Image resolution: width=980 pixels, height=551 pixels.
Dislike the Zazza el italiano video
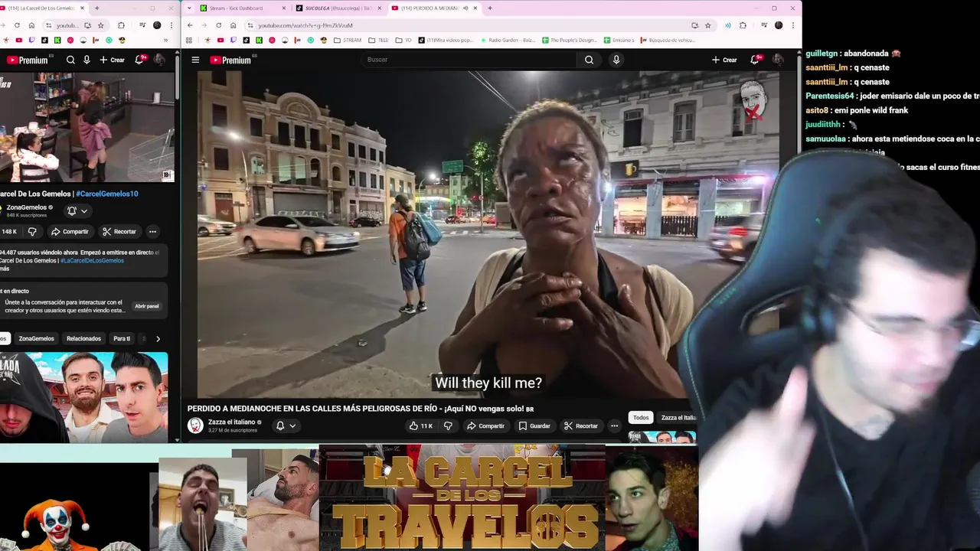click(448, 425)
